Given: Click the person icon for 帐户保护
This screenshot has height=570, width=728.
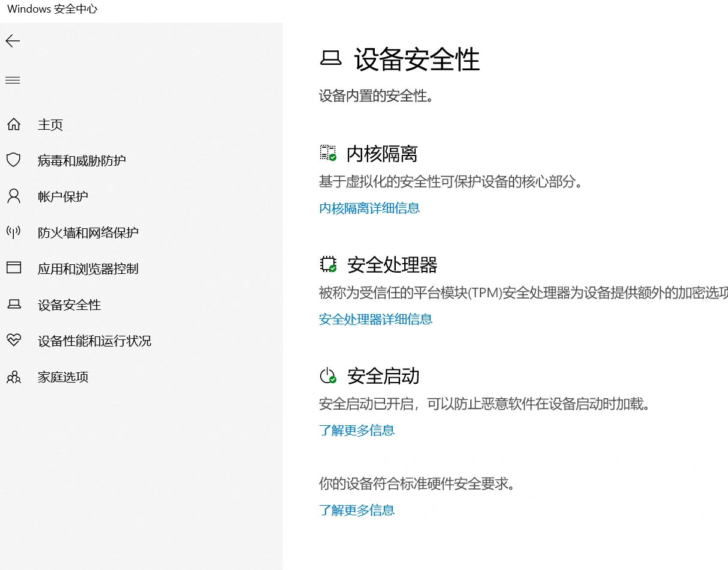Looking at the screenshot, I should click(x=13, y=196).
